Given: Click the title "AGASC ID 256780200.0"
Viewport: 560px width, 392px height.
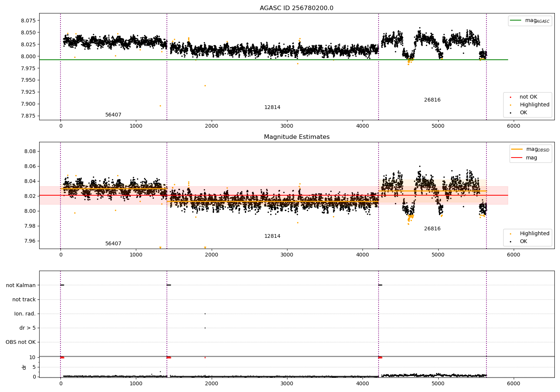Looking at the screenshot, I should point(296,8).
